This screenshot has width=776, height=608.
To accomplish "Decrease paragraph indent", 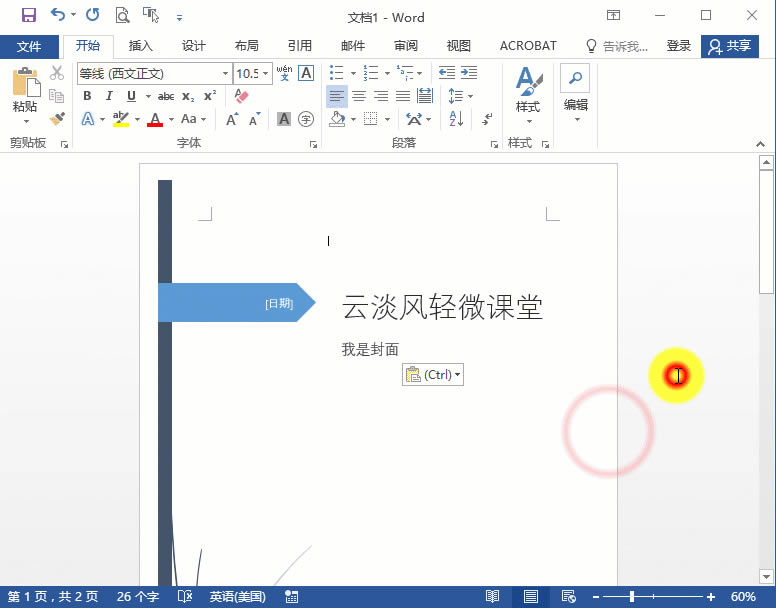I will pyautogui.click(x=447, y=73).
